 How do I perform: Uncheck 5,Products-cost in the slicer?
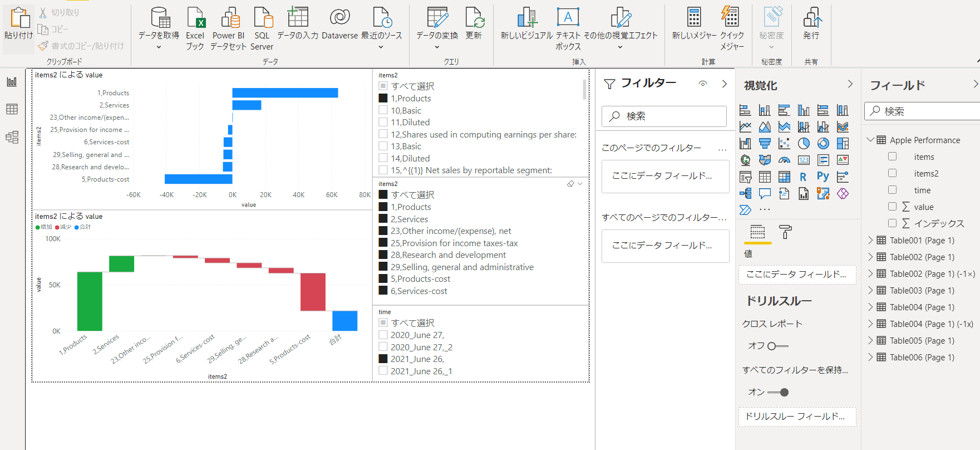point(383,278)
